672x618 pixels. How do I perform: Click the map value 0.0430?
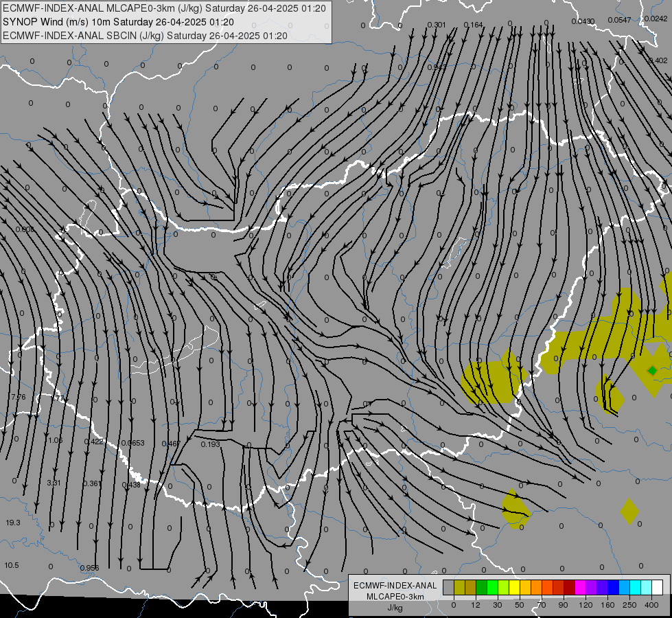tap(583, 21)
